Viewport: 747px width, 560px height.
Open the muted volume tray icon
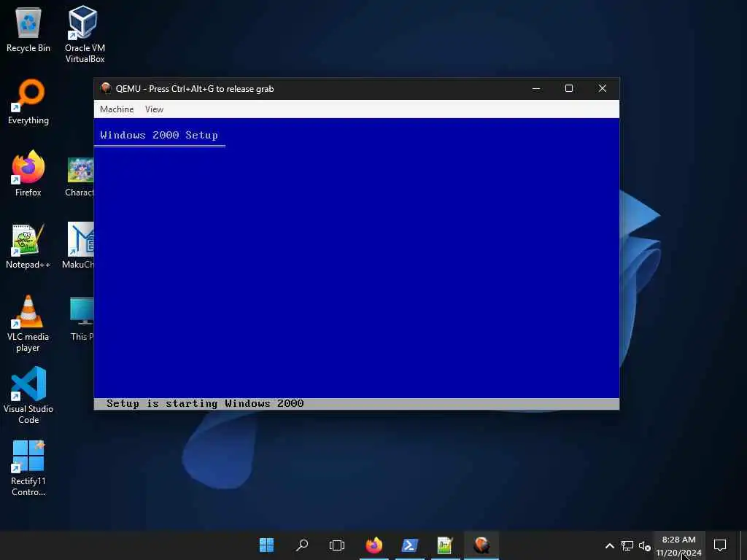click(644, 545)
